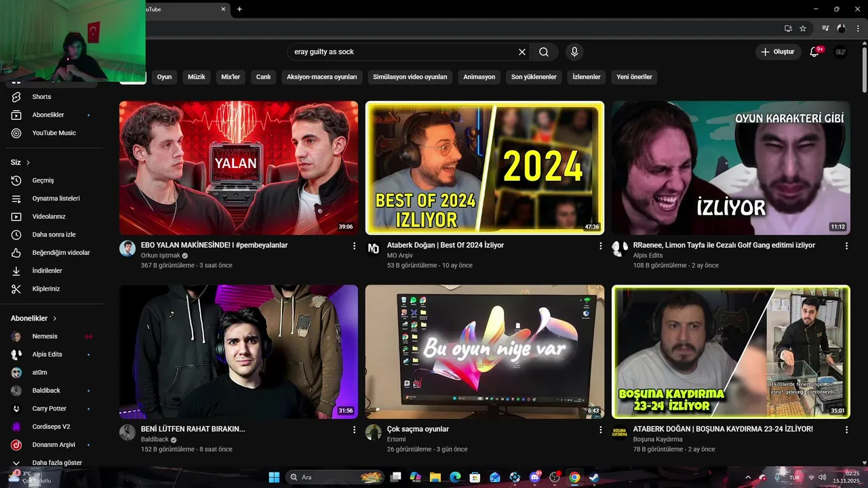Screen dimensions: 868x488
Task: Select the Canlı filter chip
Action: pyautogui.click(x=263, y=77)
